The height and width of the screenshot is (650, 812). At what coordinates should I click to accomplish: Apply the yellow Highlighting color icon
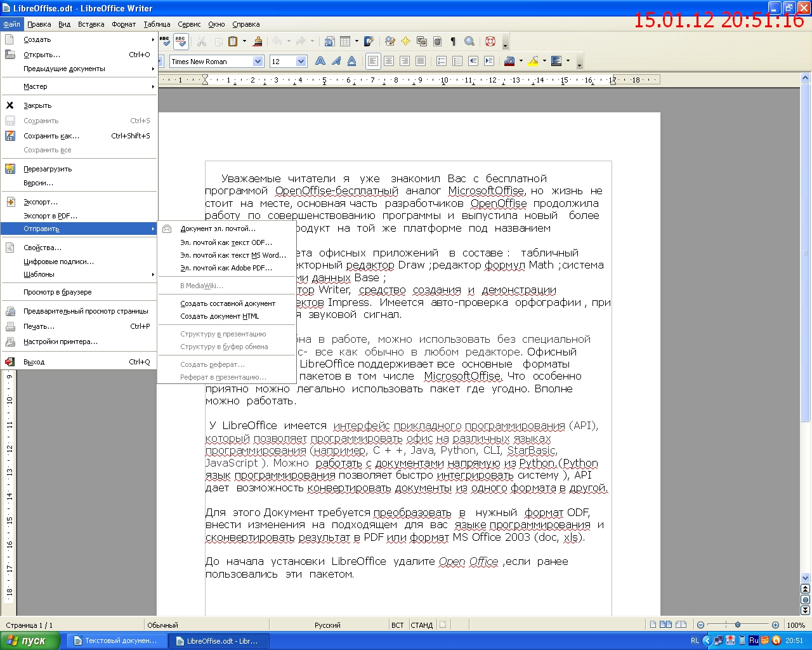pyautogui.click(x=533, y=61)
